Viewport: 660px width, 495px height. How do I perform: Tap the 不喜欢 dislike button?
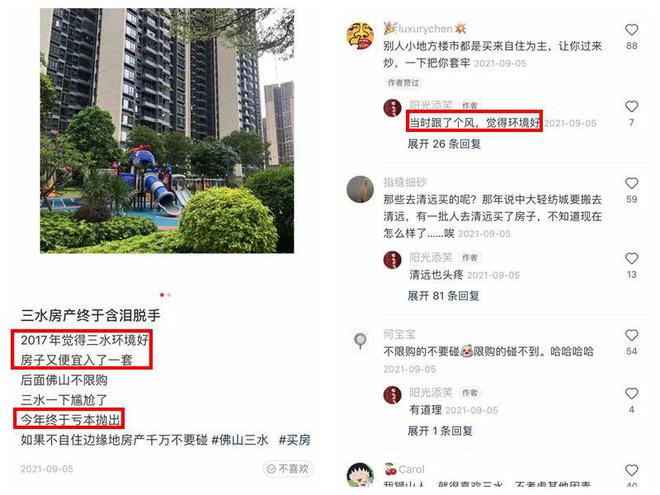coord(288,468)
